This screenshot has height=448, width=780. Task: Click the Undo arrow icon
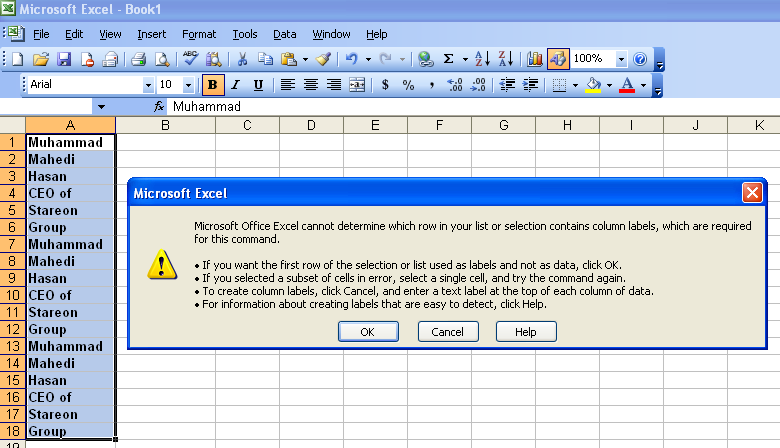click(x=352, y=59)
